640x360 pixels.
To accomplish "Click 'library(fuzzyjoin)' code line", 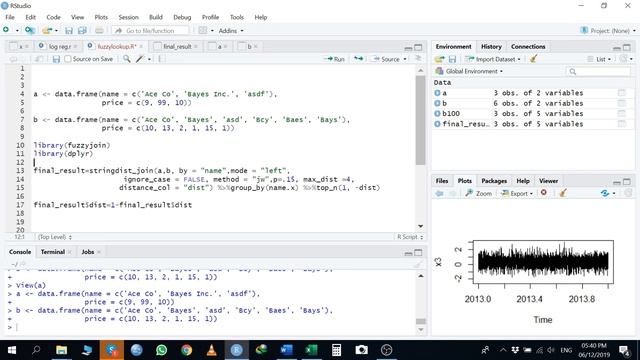I will click(72, 145).
